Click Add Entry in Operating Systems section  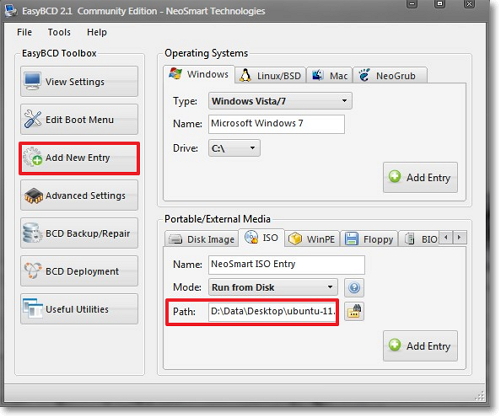tap(420, 177)
